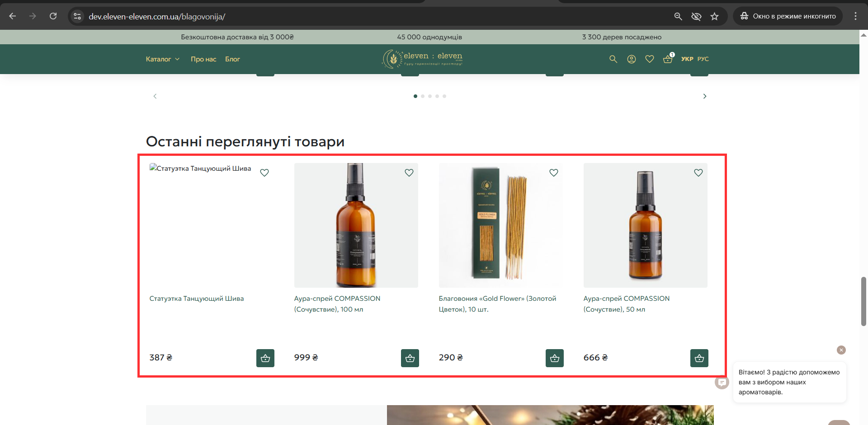This screenshot has width=868, height=425.
Task: Open the shopping basket in header
Action: click(668, 58)
